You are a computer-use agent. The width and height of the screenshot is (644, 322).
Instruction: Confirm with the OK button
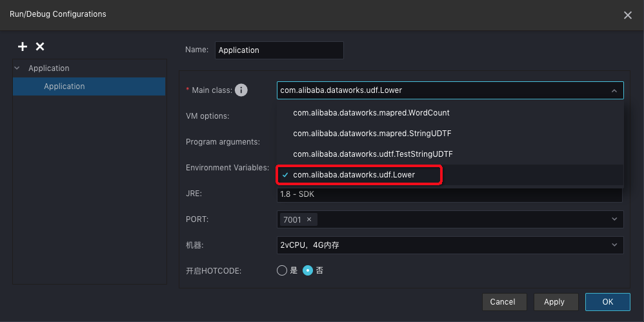tap(607, 301)
